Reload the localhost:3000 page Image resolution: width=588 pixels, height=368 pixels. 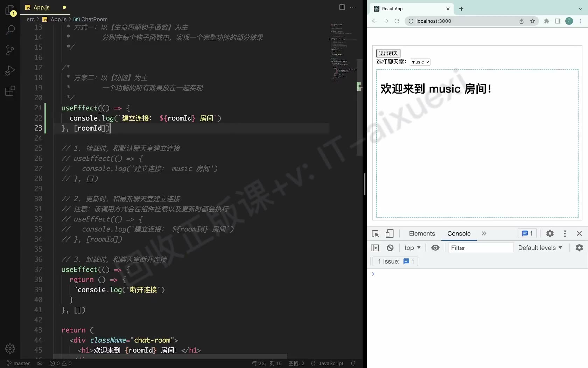[x=397, y=21]
